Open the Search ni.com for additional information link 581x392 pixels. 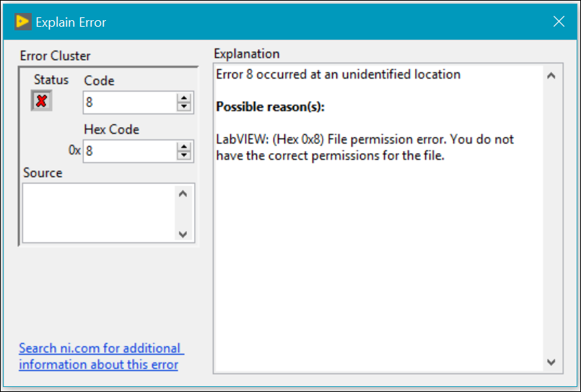(101, 356)
